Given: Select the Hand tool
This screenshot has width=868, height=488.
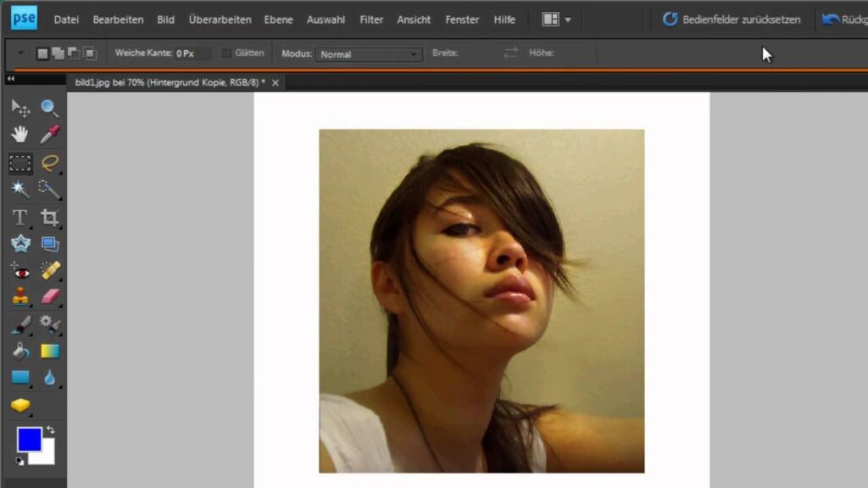Looking at the screenshot, I should click(20, 135).
